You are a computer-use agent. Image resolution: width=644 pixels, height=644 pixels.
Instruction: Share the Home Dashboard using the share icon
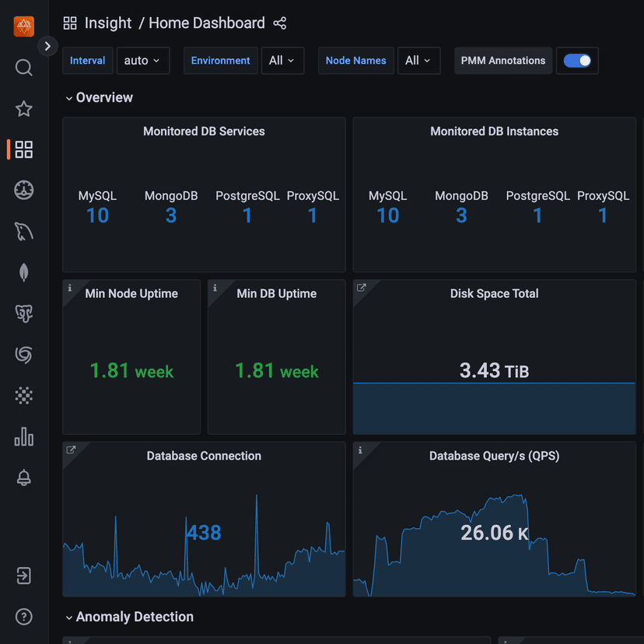tap(279, 23)
